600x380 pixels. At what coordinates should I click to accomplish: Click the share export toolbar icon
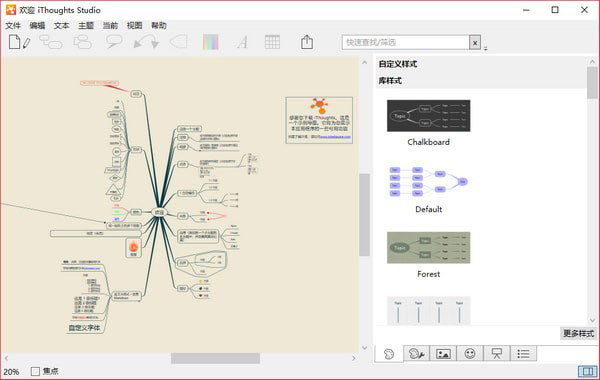point(307,42)
